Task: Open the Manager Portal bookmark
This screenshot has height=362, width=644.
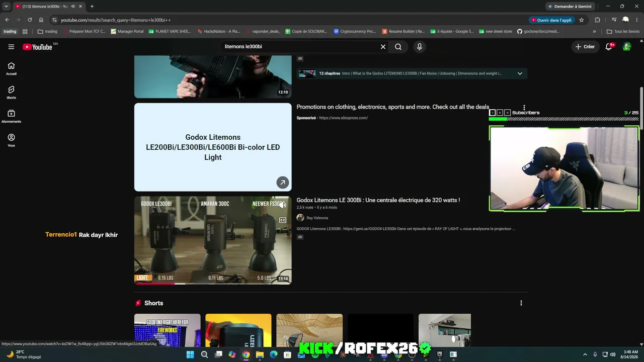Action: click(127, 31)
